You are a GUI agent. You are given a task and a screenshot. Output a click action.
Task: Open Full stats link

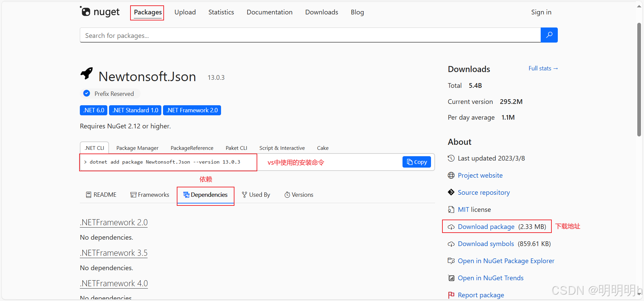pos(543,68)
